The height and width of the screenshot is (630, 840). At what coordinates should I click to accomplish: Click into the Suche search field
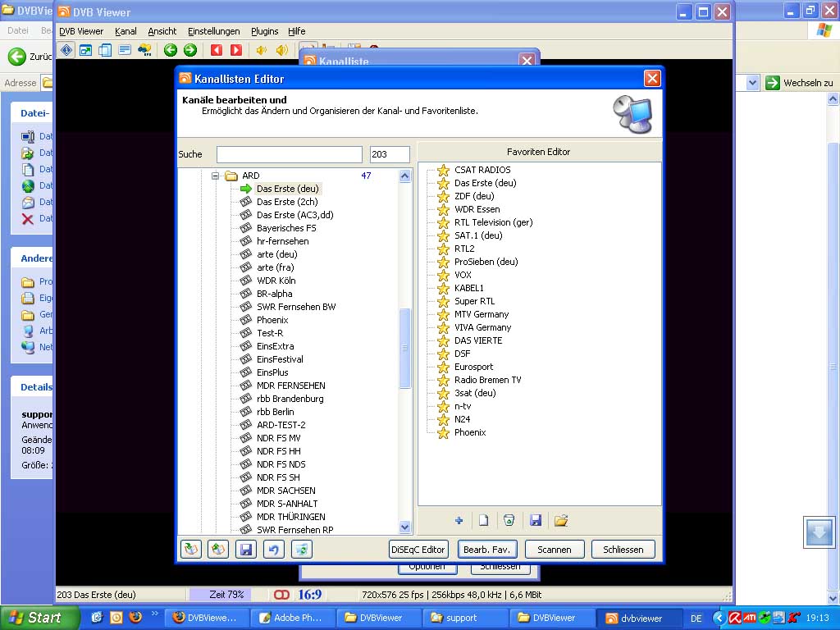[x=289, y=154]
